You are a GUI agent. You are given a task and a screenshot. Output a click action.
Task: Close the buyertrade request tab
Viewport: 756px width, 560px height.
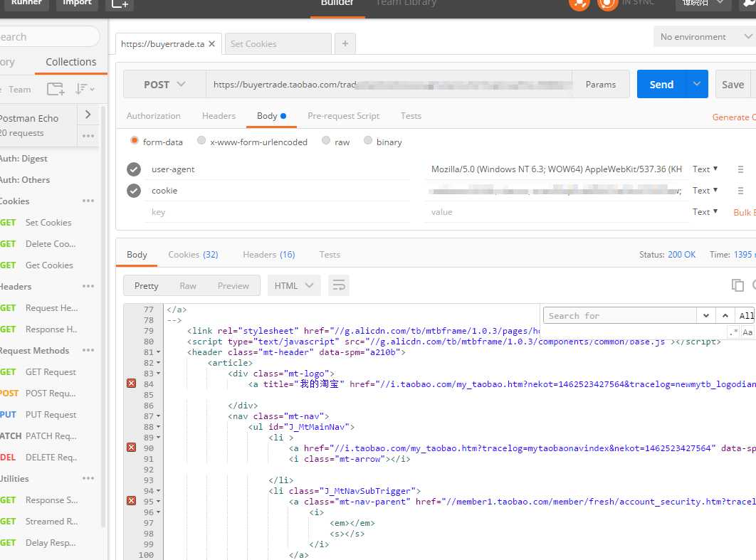[211, 44]
